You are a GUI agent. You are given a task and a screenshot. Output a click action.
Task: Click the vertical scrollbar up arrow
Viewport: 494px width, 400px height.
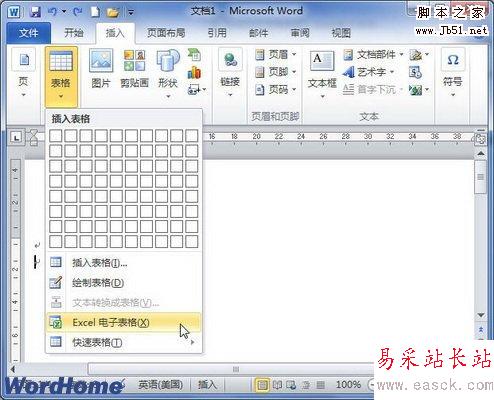481,154
